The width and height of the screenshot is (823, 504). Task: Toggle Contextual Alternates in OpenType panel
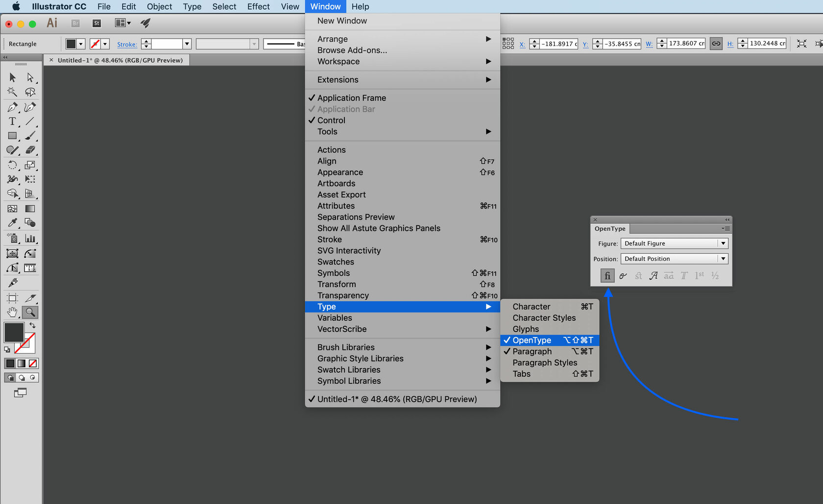click(x=623, y=276)
